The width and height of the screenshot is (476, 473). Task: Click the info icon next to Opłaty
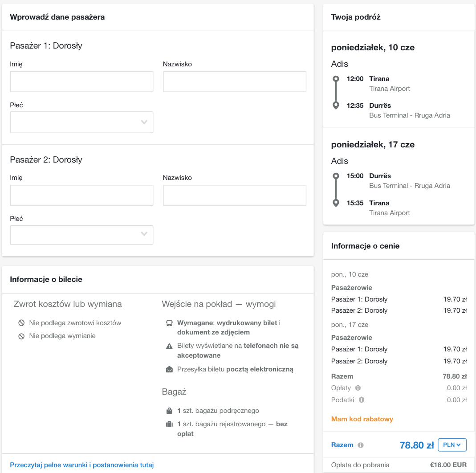coord(358,388)
